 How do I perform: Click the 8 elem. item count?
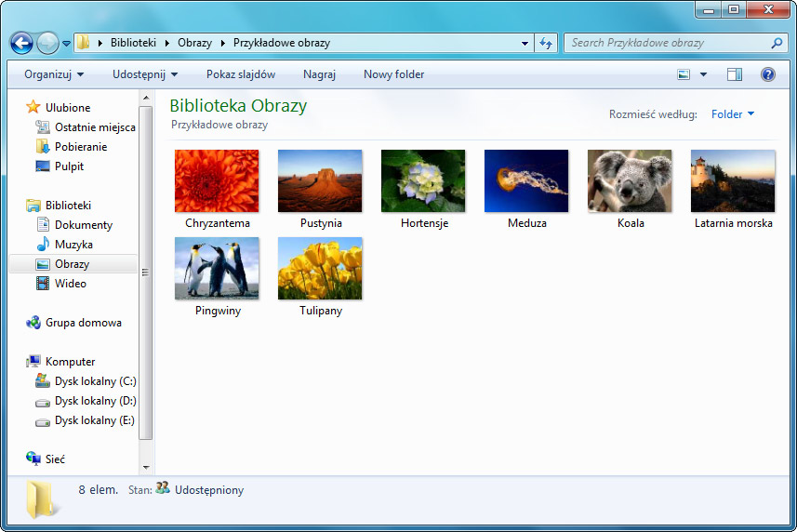(x=98, y=490)
